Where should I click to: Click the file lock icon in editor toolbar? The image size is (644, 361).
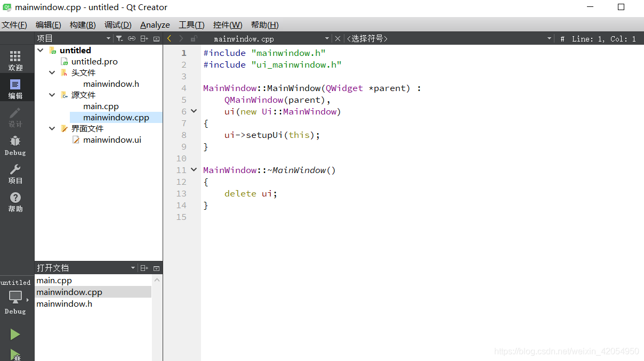[x=194, y=38]
